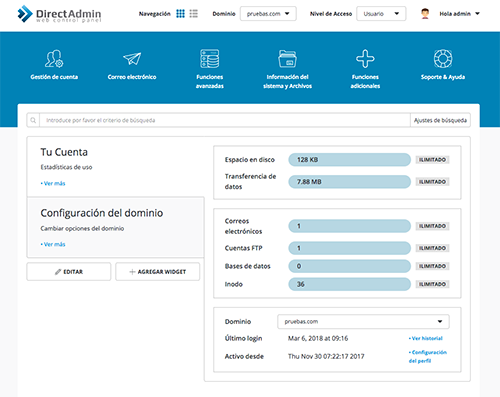Open the Ver historial link
The width and height of the screenshot is (500, 397).
tap(426, 338)
